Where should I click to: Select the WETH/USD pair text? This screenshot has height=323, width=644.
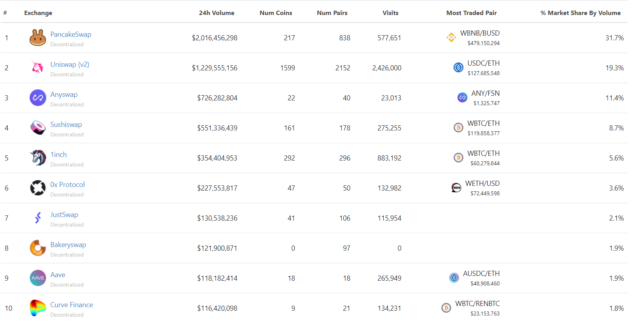pyautogui.click(x=482, y=183)
